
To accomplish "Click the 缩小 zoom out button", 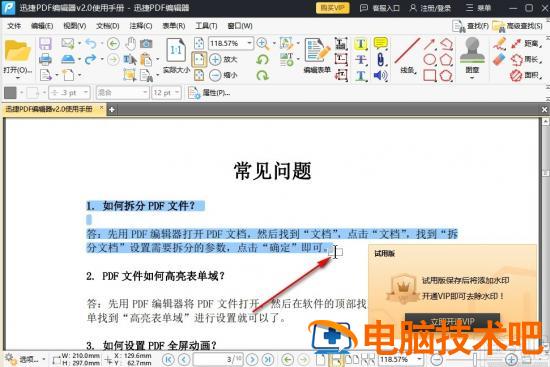I will coord(223,75).
